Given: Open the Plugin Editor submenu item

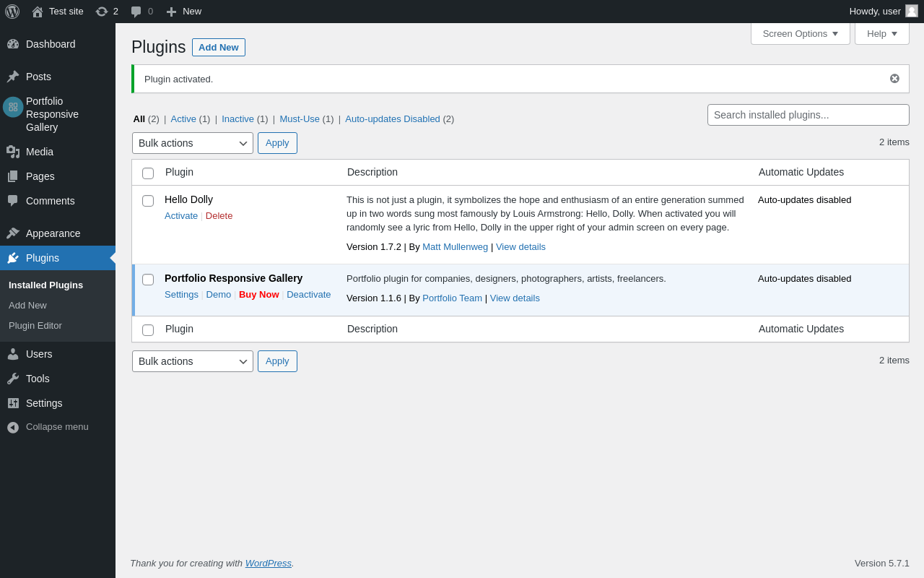Looking at the screenshot, I should click(35, 326).
